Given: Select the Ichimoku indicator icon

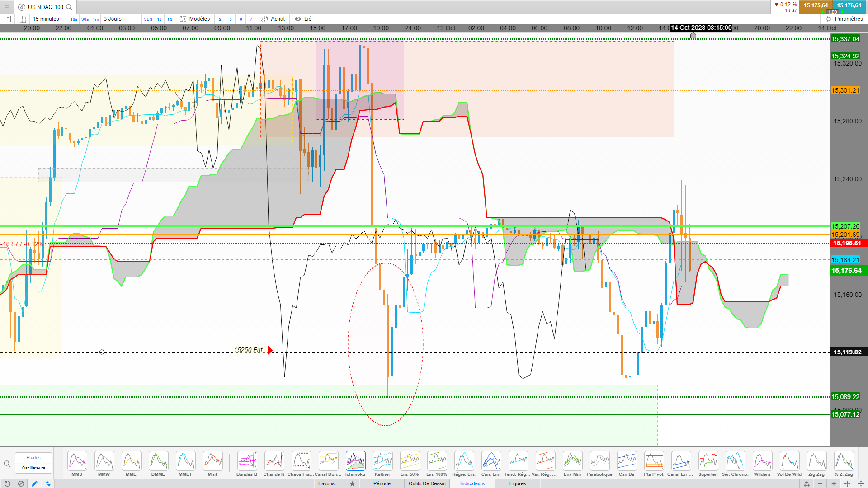Looking at the screenshot, I should [x=355, y=461].
